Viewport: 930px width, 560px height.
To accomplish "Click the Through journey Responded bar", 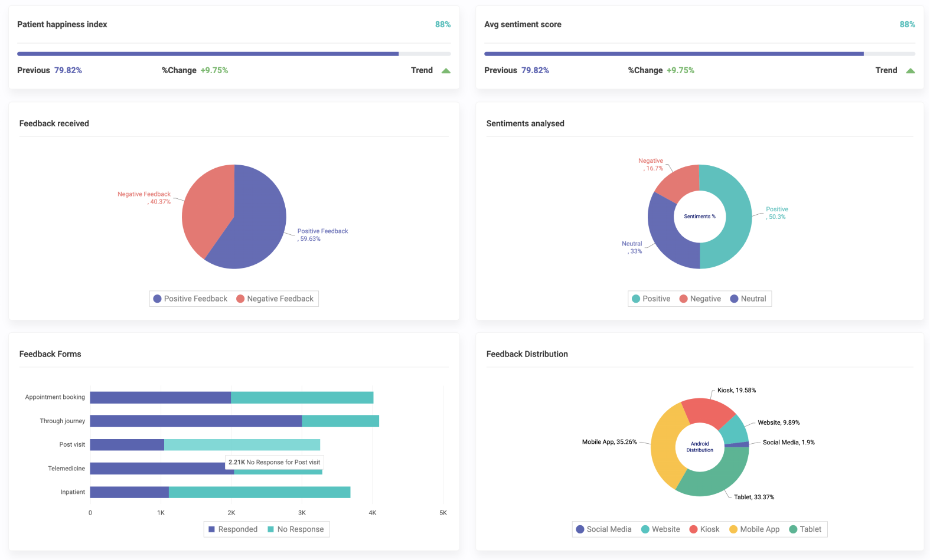I will click(x=195, y=421).
